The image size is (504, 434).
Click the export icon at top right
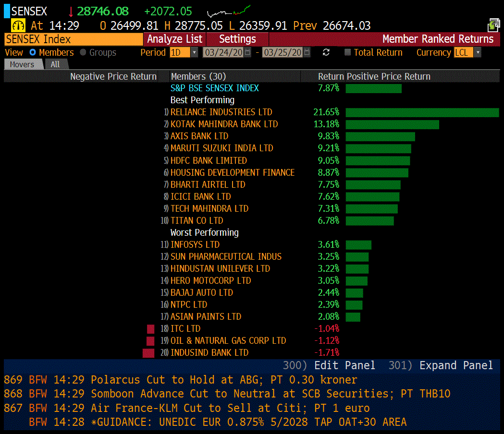click(493, 25)
